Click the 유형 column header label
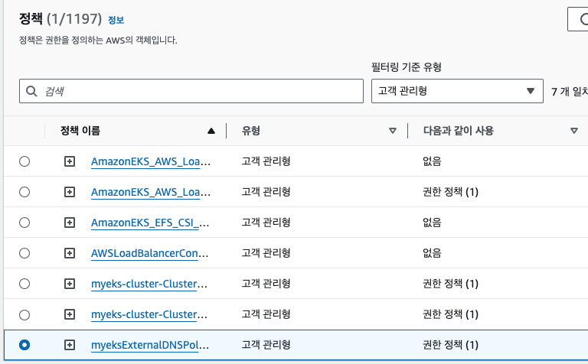Screen dimensions: 588x364 click(x=251, y=131)
